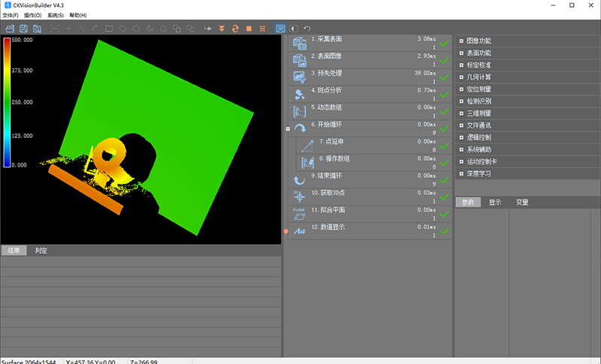Expand the 图像功能 tool category
This screenshot has width=601, height=364.
(461, 41)
